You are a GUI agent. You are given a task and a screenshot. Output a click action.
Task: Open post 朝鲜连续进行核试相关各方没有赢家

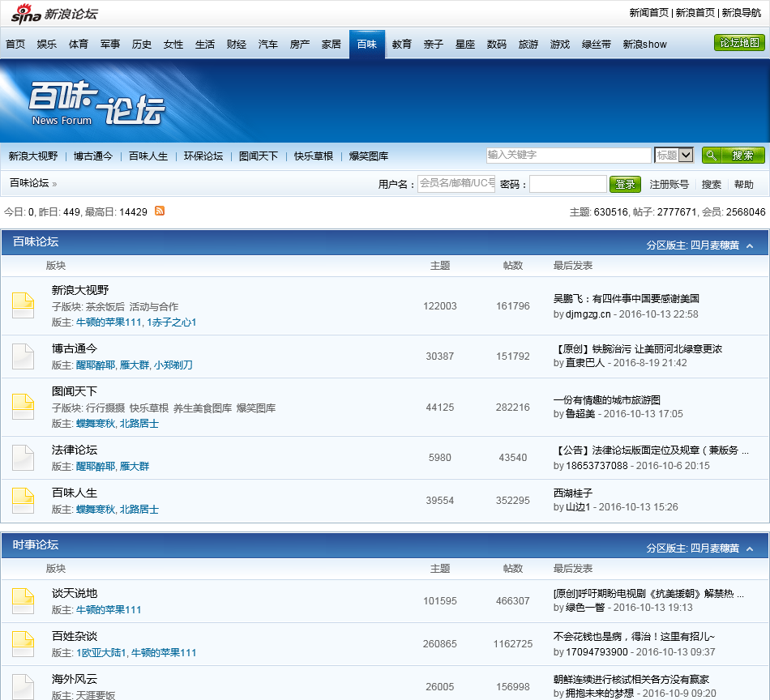pyautogui.click(x=631, y=680)
